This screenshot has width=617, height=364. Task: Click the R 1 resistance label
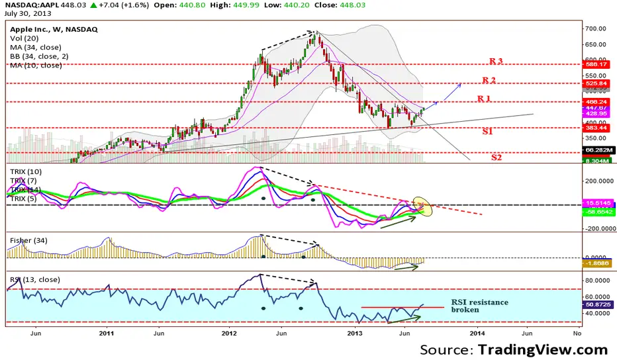pos(484,99)
